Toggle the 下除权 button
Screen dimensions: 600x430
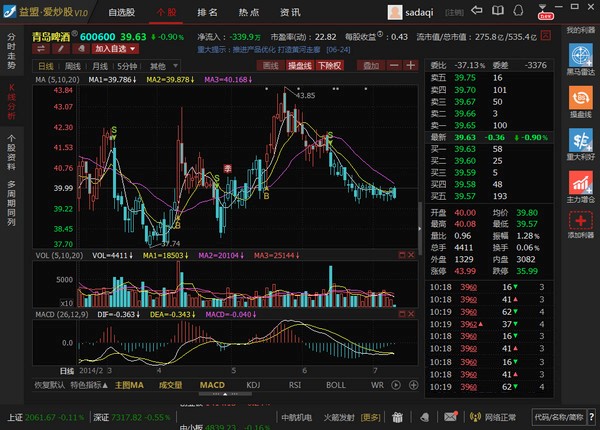[x=329, y=65]
